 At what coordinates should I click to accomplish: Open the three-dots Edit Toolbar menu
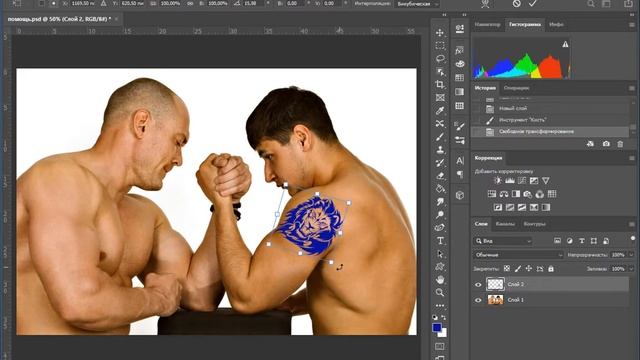coord(440,305)
